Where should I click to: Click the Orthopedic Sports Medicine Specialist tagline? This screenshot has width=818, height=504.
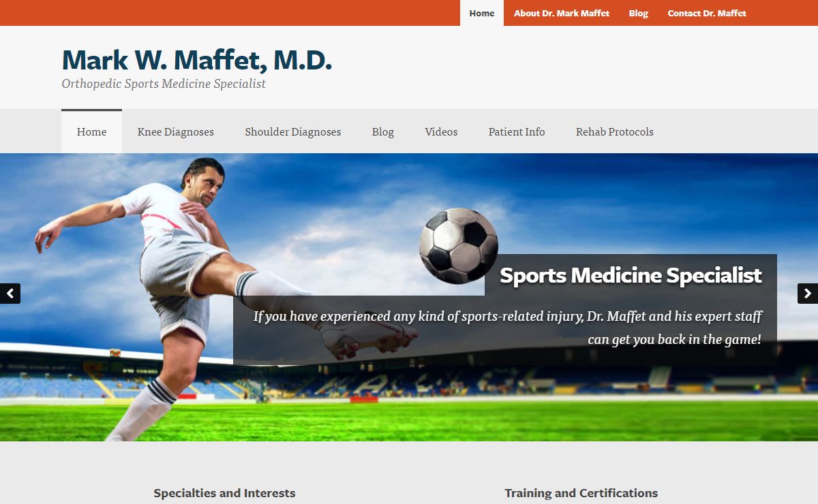(x=164, y=84)
